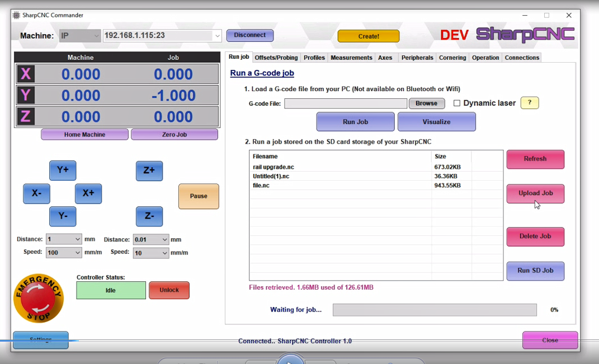Click the Run SD Job button
The image size is (599, 364).
click(x=535, y=271)
